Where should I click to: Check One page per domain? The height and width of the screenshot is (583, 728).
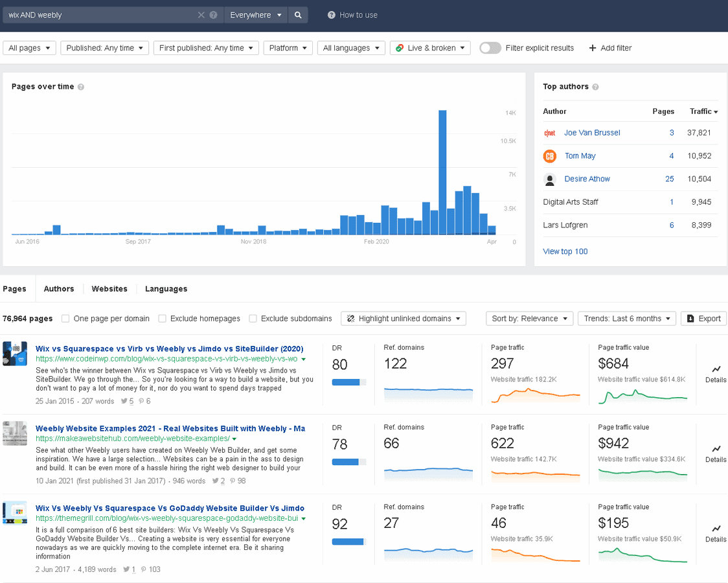[x=65, y=319]
